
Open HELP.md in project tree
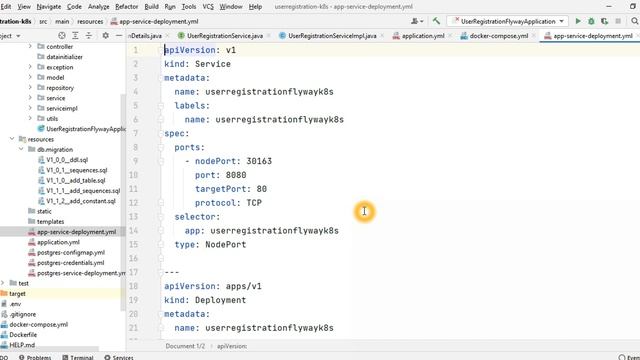(x=22, y=345)
